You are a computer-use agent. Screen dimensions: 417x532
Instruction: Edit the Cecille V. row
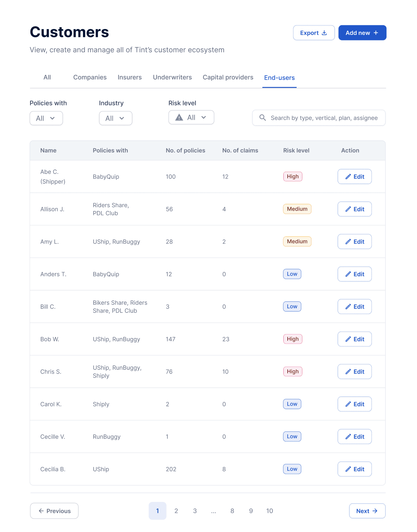[354, 437]
